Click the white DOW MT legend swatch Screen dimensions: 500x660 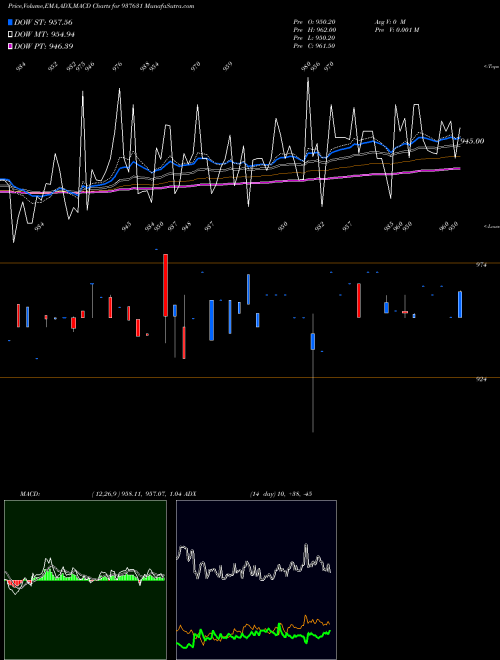tap(10, 34)
